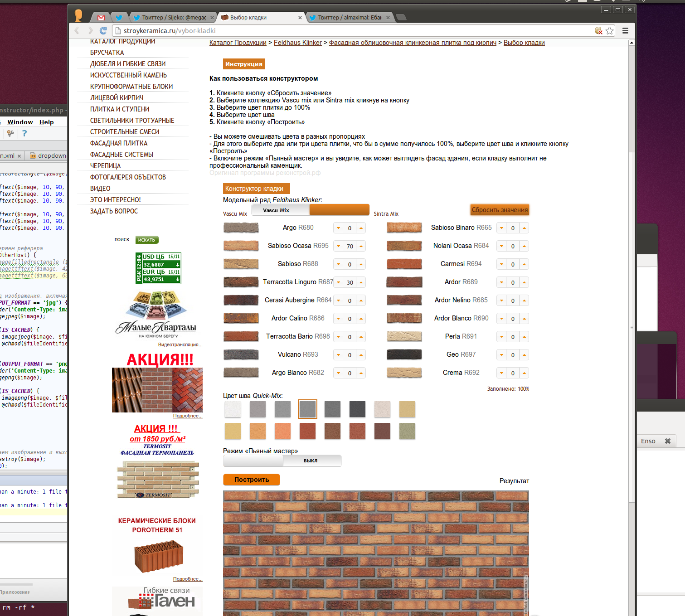Increase the Sabioso Ocasa R695 percentage

coord(361,246)
